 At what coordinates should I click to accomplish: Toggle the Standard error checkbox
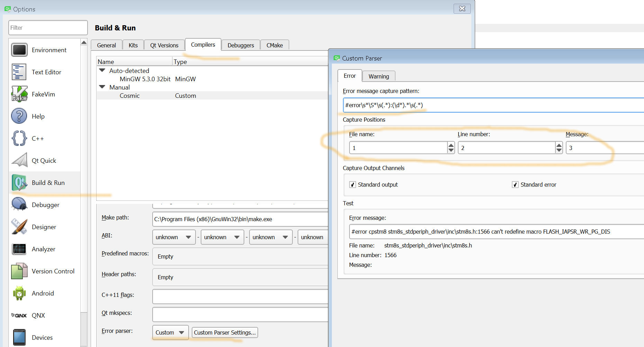[x=515, y=185]
